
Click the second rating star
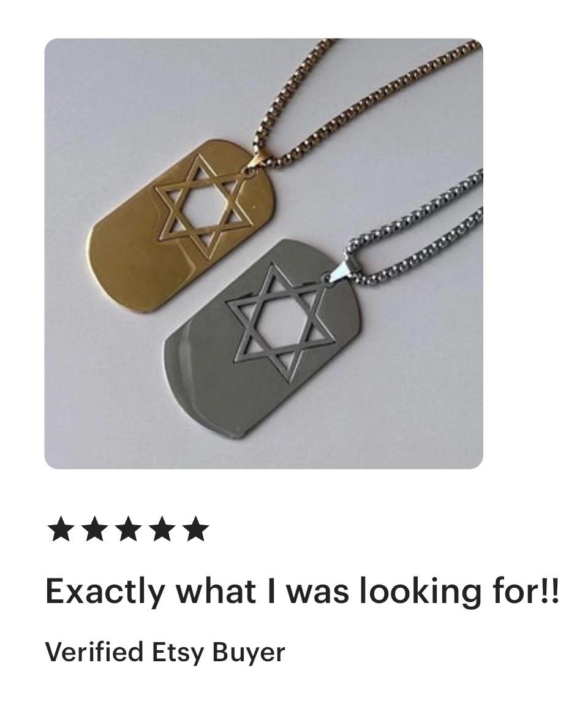pos(95,529)
